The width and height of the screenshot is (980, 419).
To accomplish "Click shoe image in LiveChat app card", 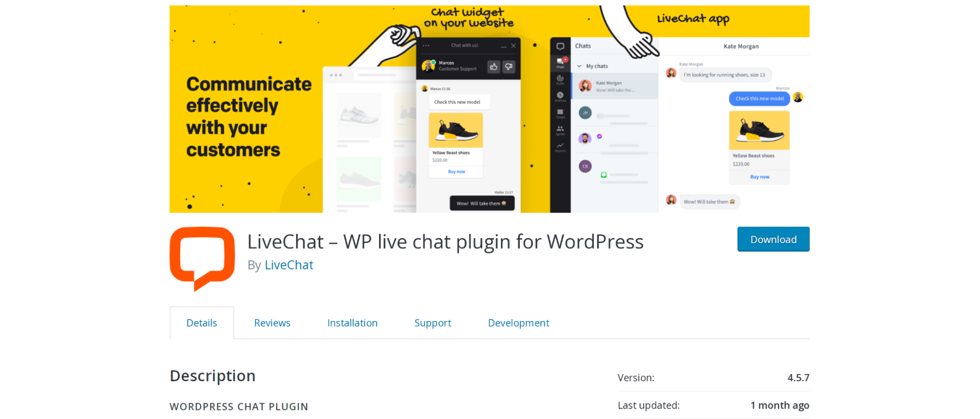I will (759, 130).
